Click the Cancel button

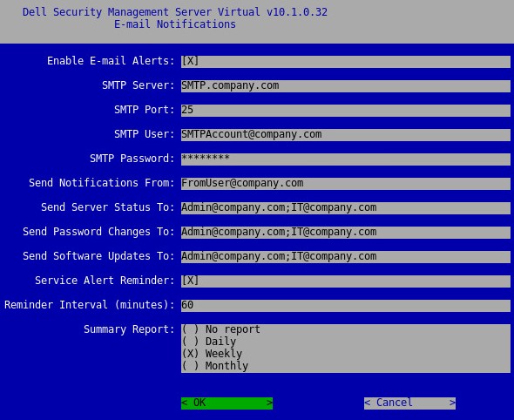coord(409,403)
